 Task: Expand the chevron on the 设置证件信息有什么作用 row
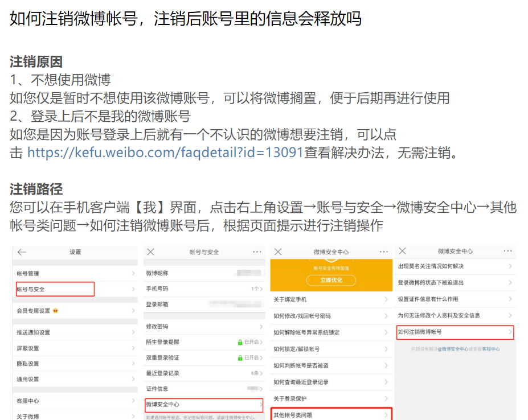[510, 299]
